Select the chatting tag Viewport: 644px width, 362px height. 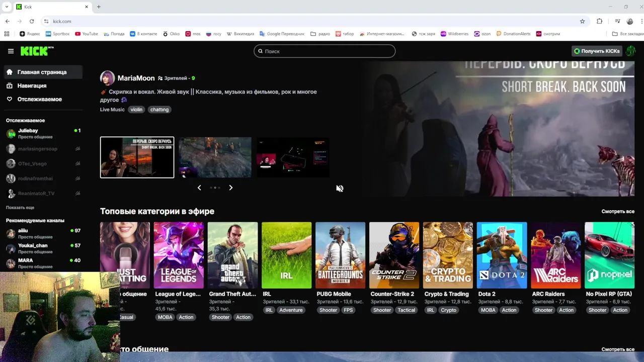159,110
